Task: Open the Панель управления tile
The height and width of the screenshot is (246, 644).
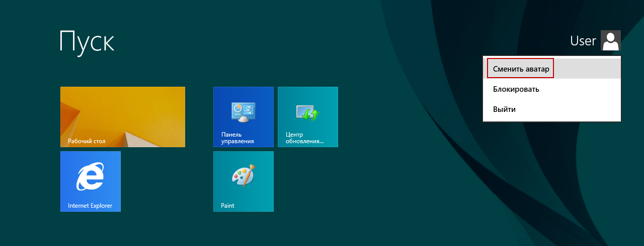Action: [x=244, y=117]
